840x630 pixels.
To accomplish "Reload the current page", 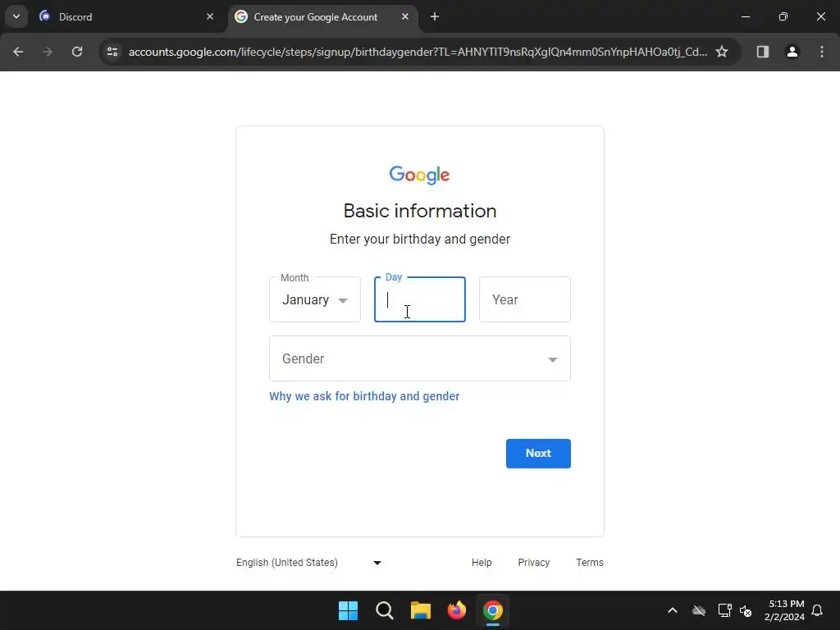I will tap(77, 52).
